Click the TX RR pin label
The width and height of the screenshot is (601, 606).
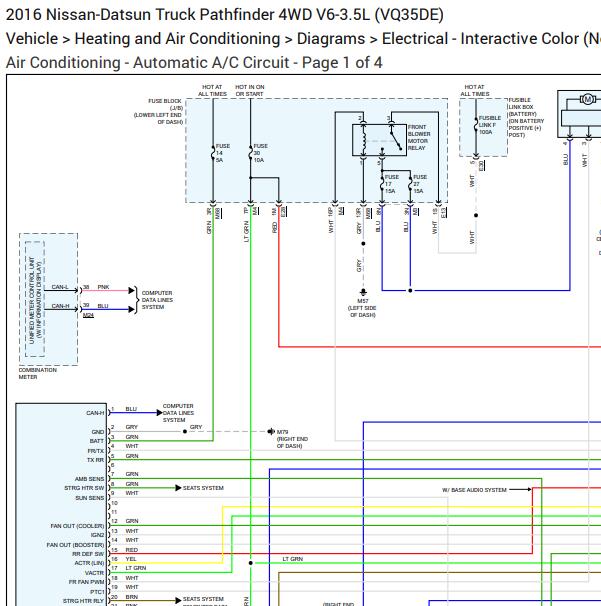pyautogui.click(x=95, y=460)
